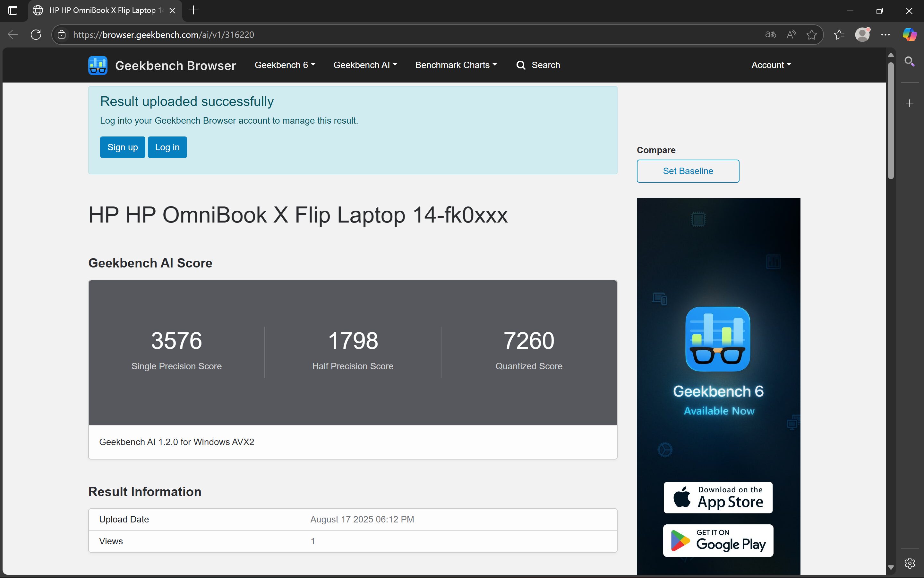924x578 pixels.
Task: Click the scrollbar up arrow
Action: 891,56
